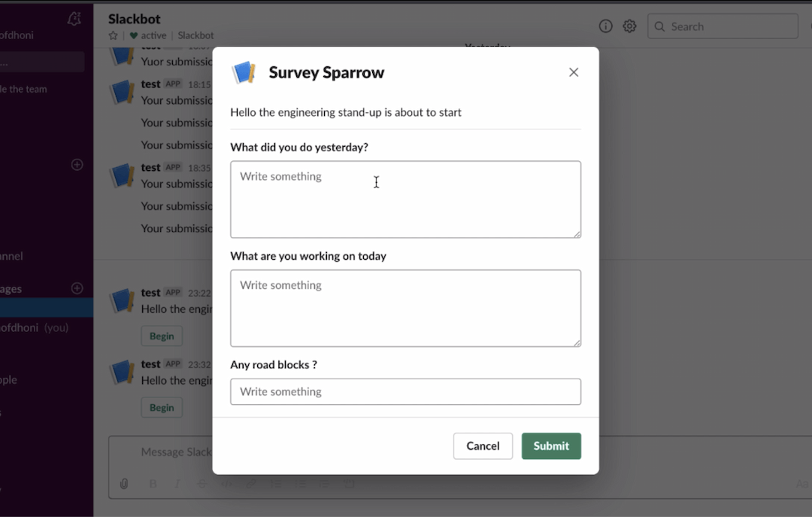
Task: Toggle strikethrough formatting in message composer
Action: (x=201, y=484)
